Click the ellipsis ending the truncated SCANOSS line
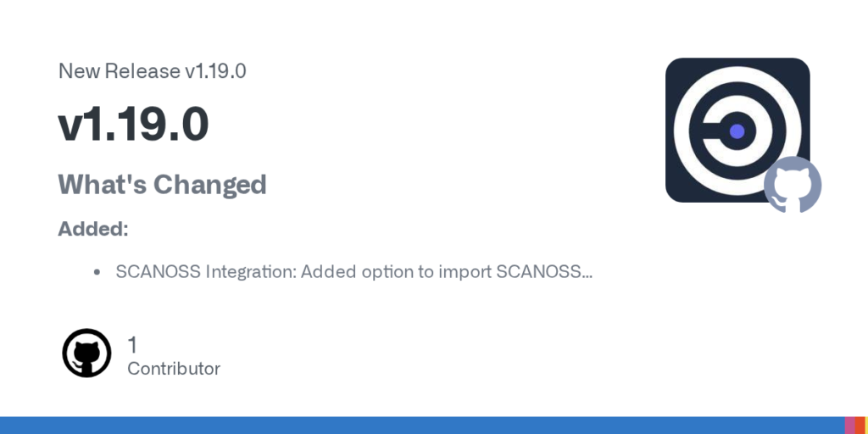This screenshot has width=868, height=434. 587,273
